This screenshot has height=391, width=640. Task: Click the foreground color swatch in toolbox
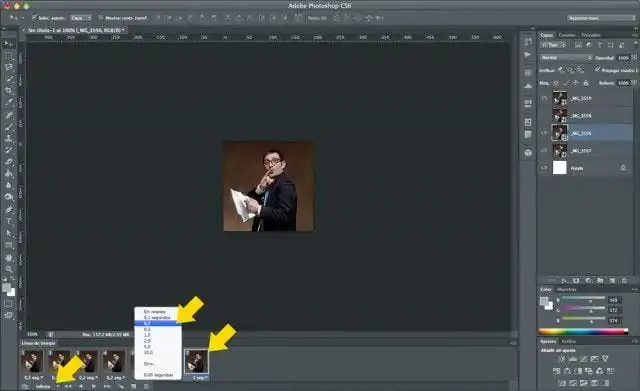click(x=6, y=288)
